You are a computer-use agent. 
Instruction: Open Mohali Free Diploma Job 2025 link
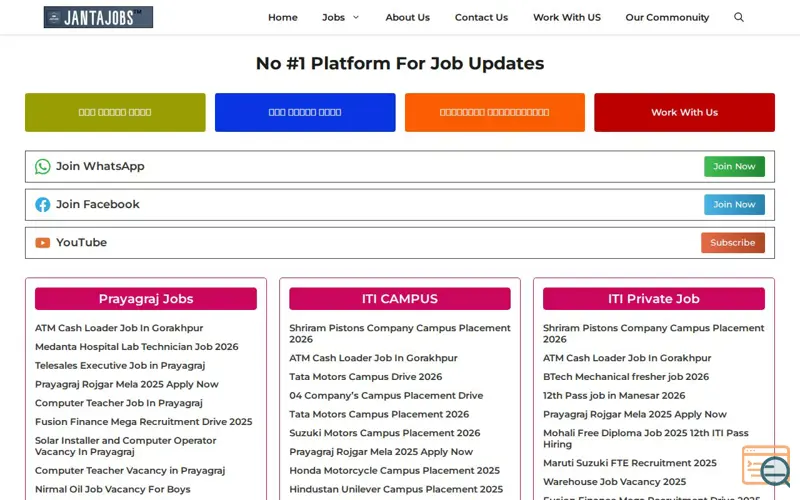coord(645,439)
